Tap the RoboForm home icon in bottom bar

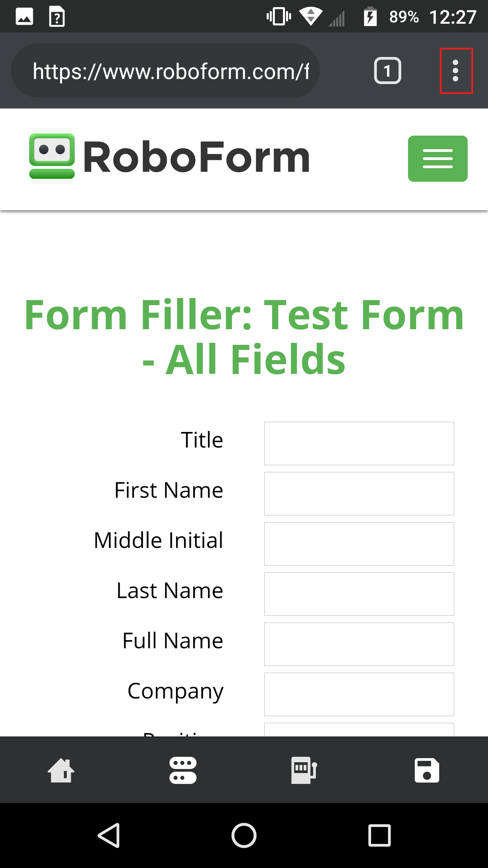[61, 770]
